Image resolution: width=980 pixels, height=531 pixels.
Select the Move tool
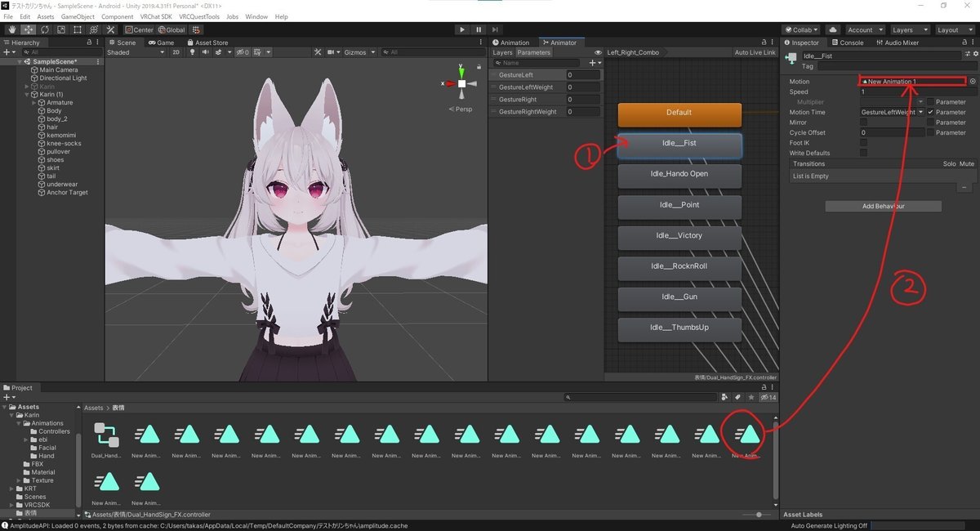point(28,29)
